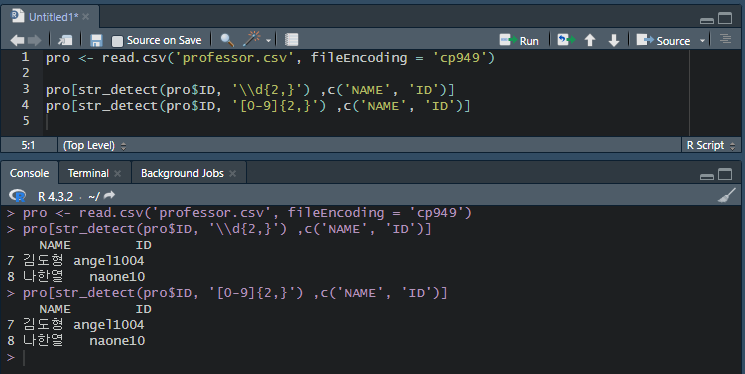Image resolution: width=745 pixels, height=374 pixels.
Task: Switch to the Terminal tab
Action: click(x=88, y=173)
